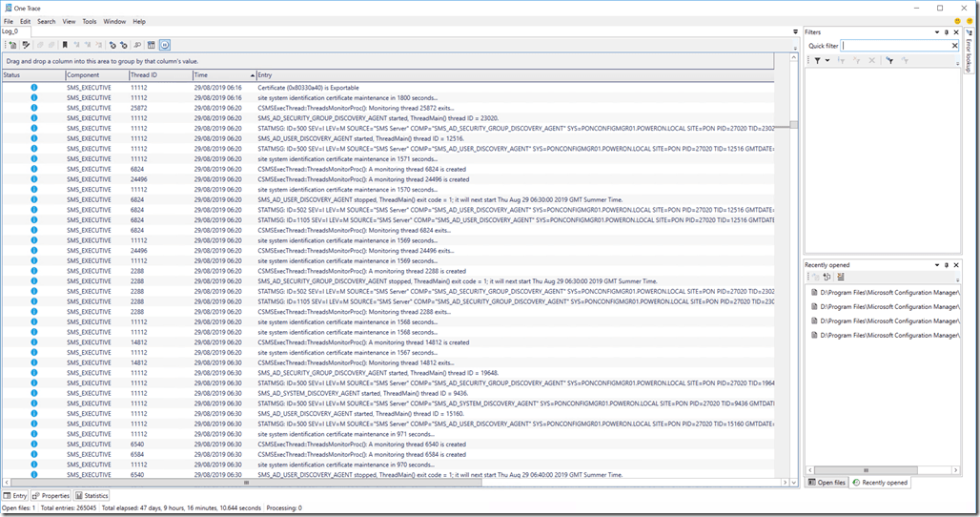Switch to the Open files tab
The height and width of the screenshot is (517, 980).
[827, 483]
